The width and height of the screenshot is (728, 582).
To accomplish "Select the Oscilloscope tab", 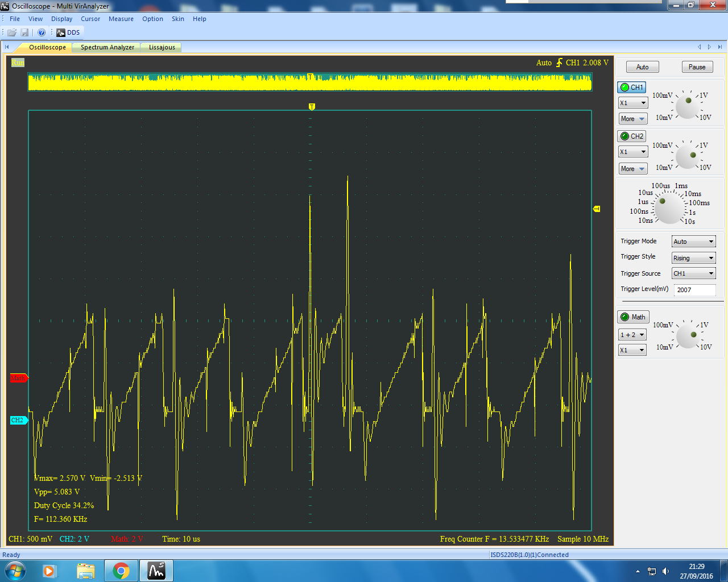I will (x=47, y=47).
